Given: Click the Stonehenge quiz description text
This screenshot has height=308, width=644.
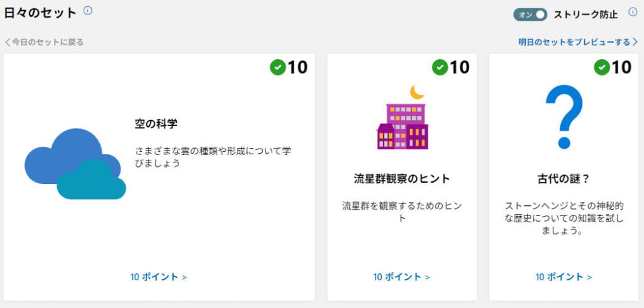Looking at the screenshot, I should click(563, 218).
